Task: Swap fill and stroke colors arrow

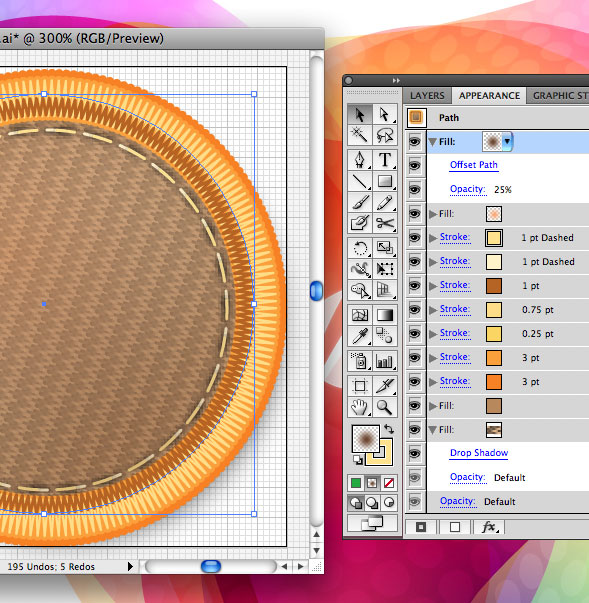Action: (389, 429)
